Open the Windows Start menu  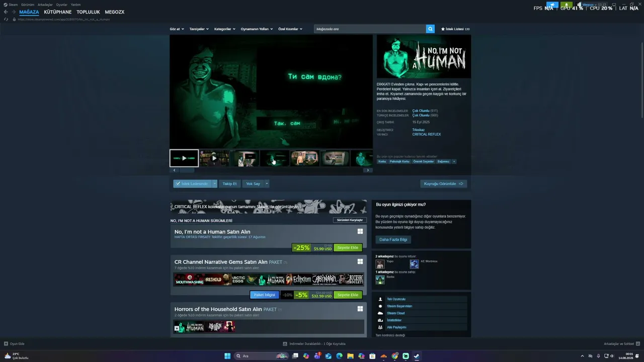(x=227, y=356)
